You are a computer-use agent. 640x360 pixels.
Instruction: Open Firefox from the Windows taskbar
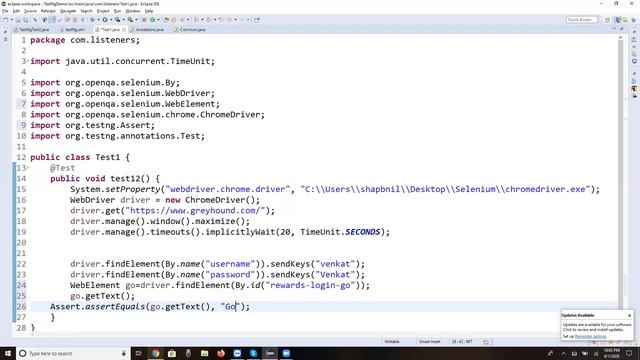tap(221, 353)
